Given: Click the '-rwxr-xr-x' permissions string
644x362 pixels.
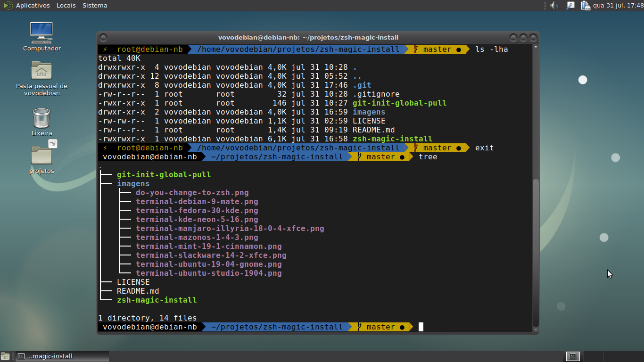Looking at the screenshot, I should [122, 103].
